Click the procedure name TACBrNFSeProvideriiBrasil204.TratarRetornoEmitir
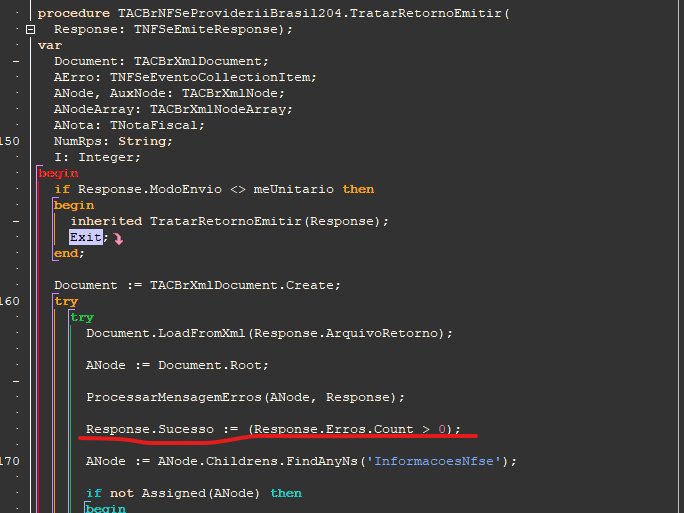The image size is (684, 513). click(310, 14)
